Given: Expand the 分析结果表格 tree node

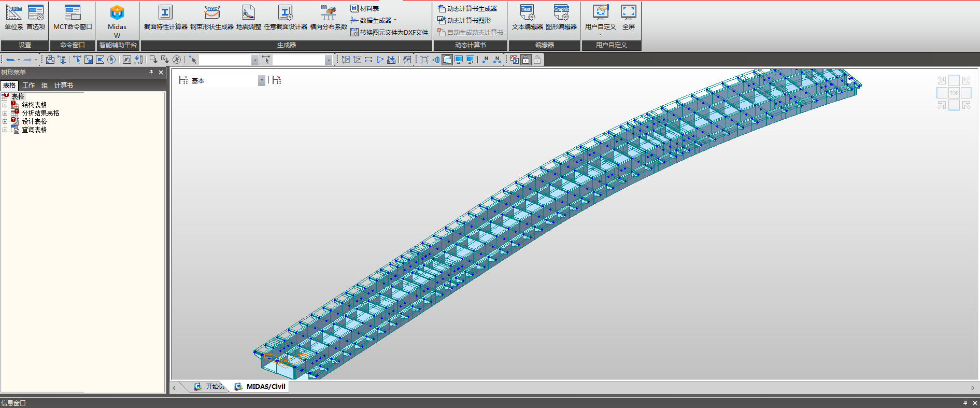Looking at the screenshot, I should tap(5, 114).
